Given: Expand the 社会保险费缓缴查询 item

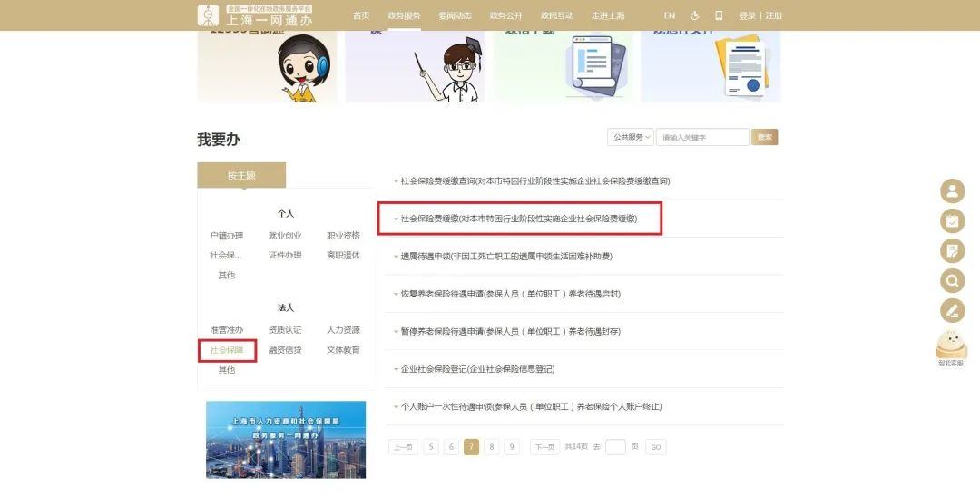Looking at the screenshot, I should 535,181.
